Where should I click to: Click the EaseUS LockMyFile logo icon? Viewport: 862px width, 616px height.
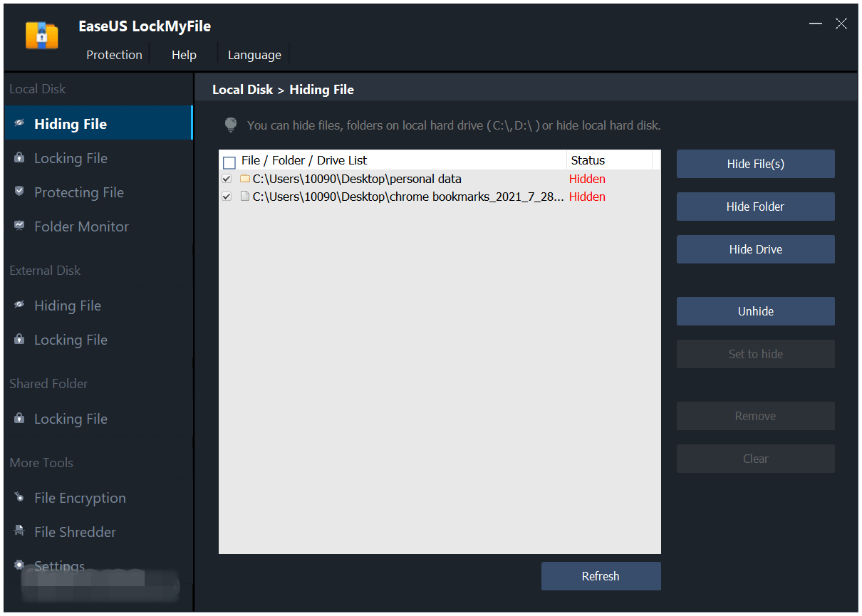41,34
